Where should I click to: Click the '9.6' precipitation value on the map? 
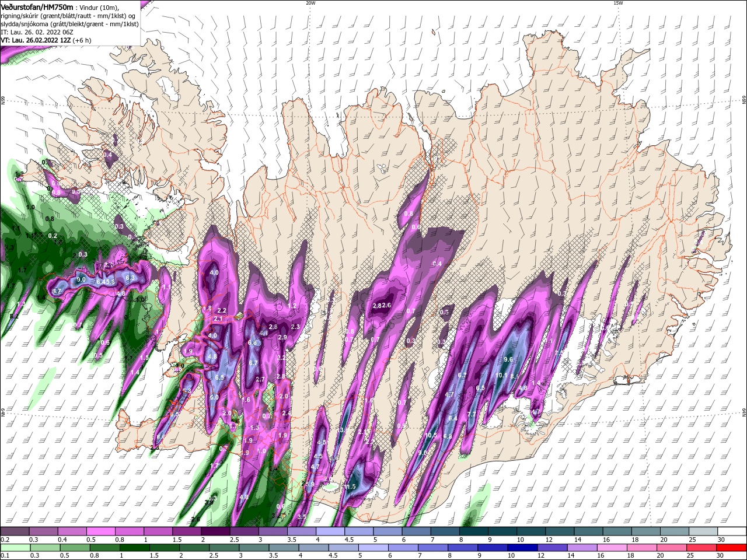pyautogui.click(x=508, y=360)
